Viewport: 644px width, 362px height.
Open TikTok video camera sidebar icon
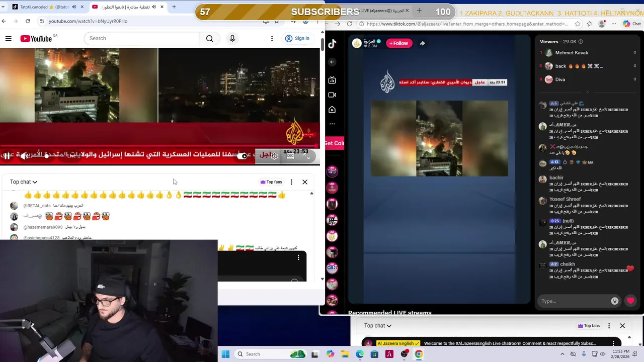(x=332, y=95)
